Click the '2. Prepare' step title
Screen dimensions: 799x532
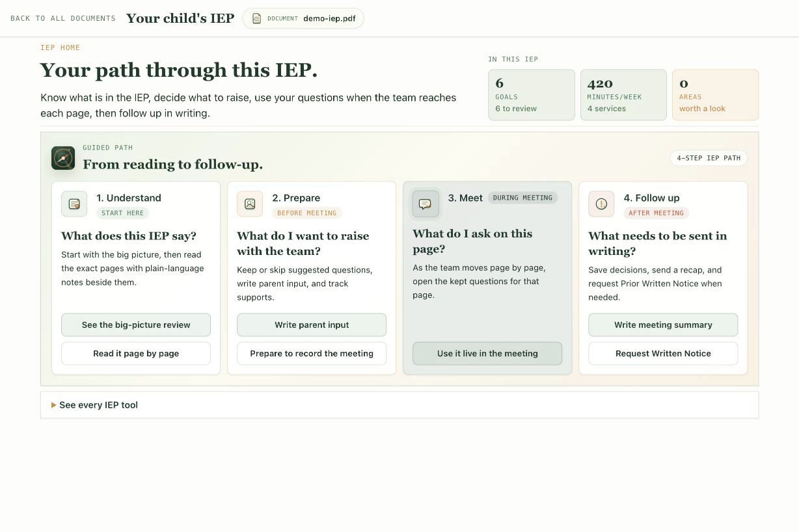tap(296, 198)
